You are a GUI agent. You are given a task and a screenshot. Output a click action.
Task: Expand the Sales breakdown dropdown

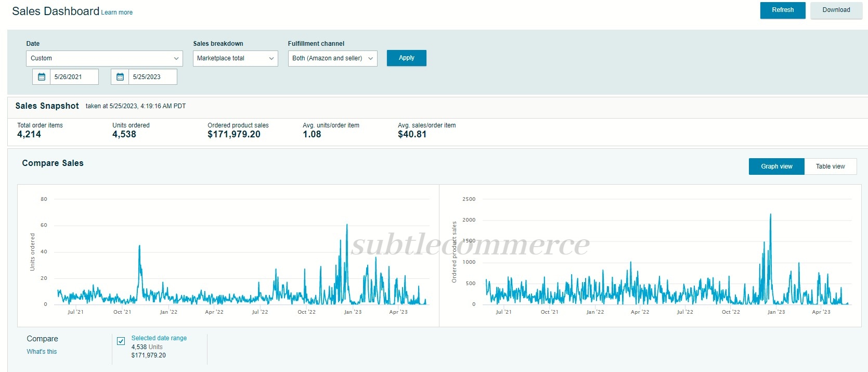tap(235, 58)
